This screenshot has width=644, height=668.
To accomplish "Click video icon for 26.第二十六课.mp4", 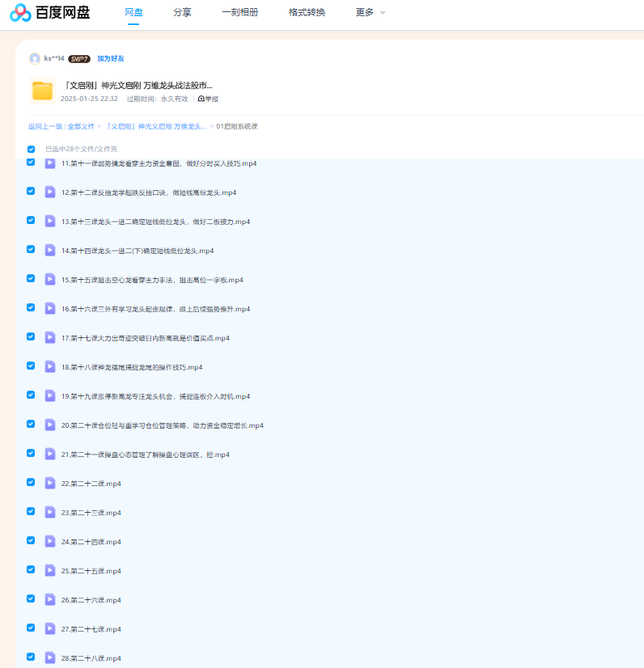I will coord(50,600).
